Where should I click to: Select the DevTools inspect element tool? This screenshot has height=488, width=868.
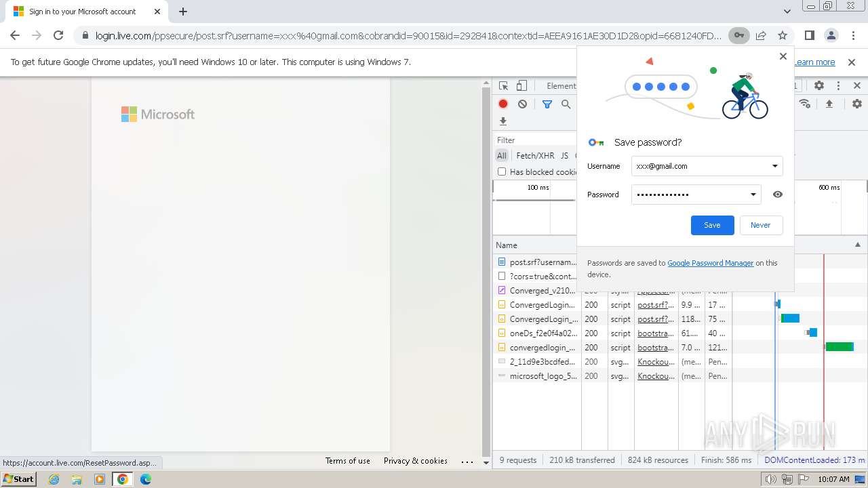[504, 86]
